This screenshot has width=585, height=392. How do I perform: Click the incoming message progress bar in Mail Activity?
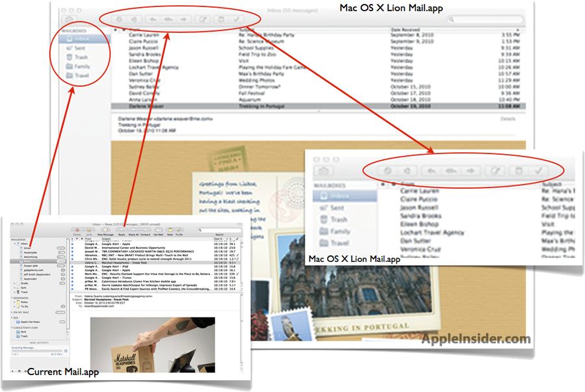click(x=37, y=351)
